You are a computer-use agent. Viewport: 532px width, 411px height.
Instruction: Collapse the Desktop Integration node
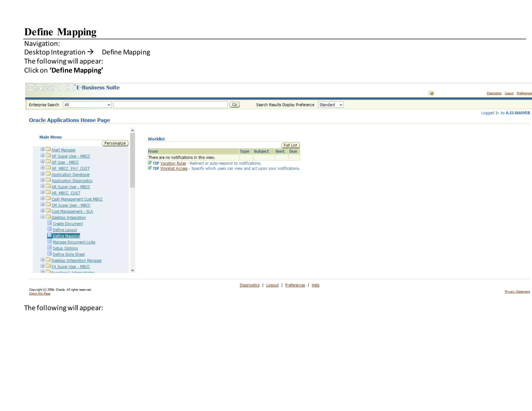click(42, 217)
